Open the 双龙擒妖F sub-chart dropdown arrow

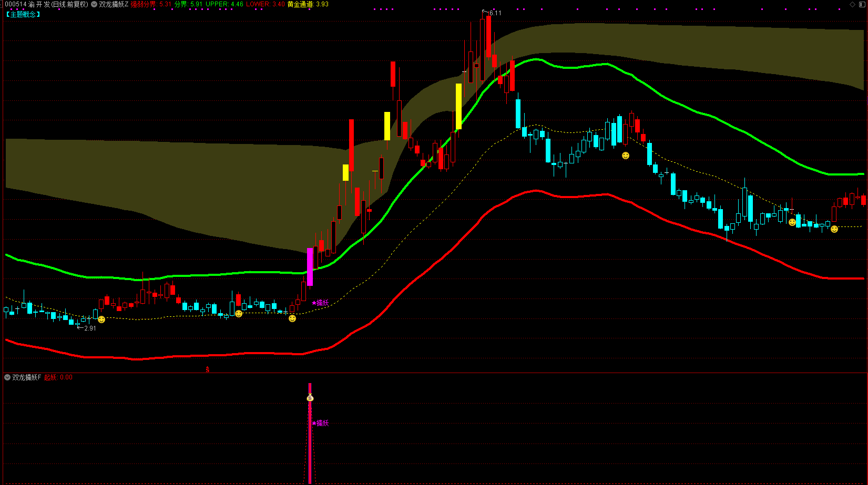[x=7, y=377]
